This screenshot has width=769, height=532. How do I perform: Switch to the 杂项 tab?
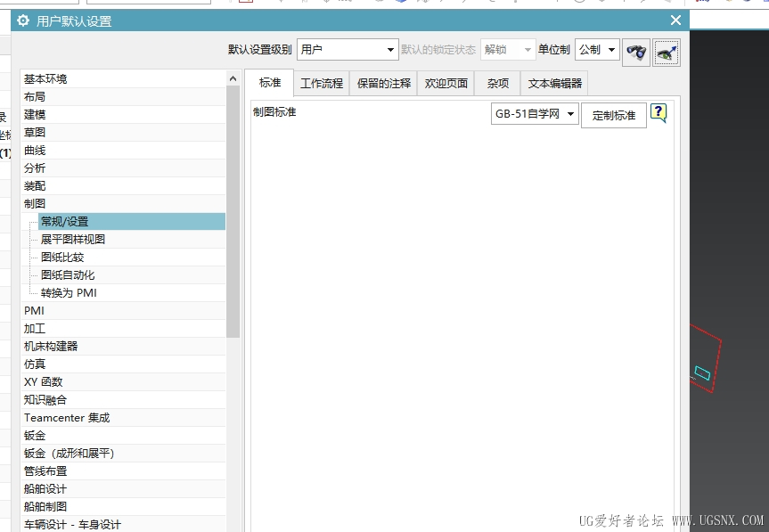497,84
